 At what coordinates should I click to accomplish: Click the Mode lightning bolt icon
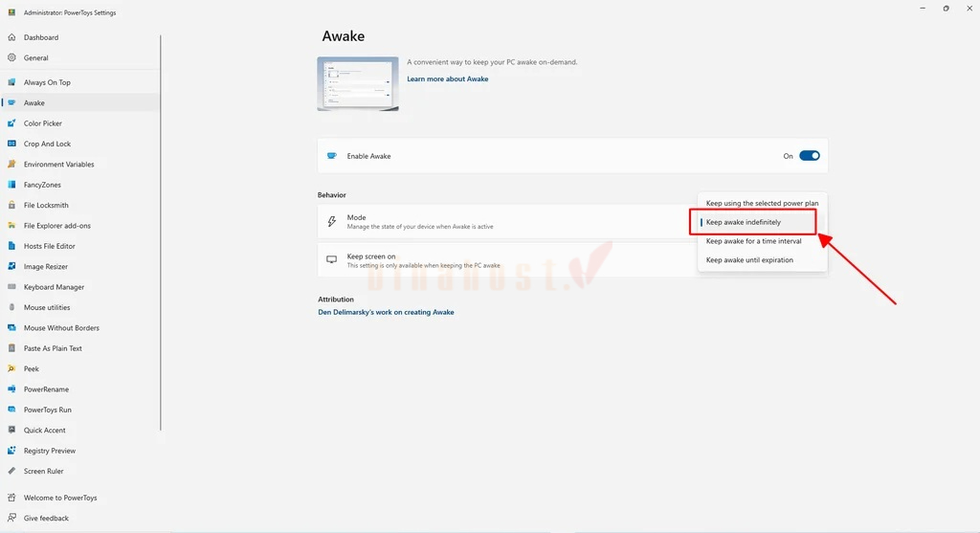pos(332,221)
